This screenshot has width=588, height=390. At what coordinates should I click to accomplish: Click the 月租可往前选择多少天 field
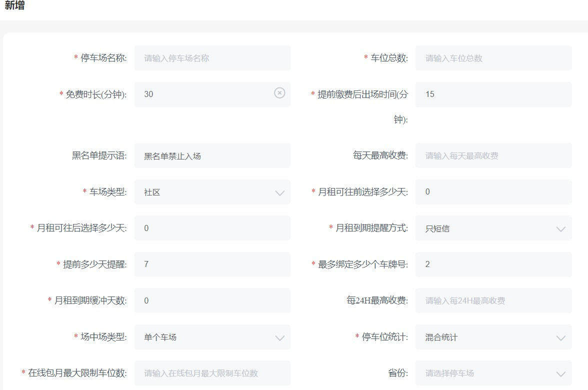click(493, 192)
